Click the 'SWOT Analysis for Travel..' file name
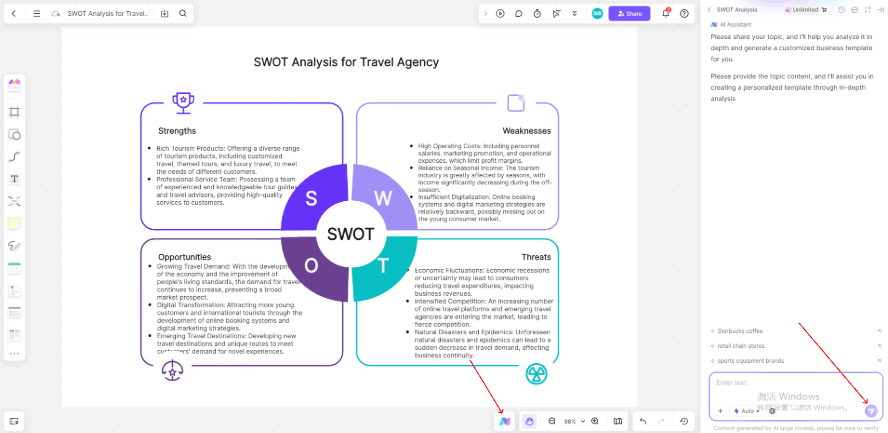The width and height of the screenshot is (888, 433). point(108,14)
